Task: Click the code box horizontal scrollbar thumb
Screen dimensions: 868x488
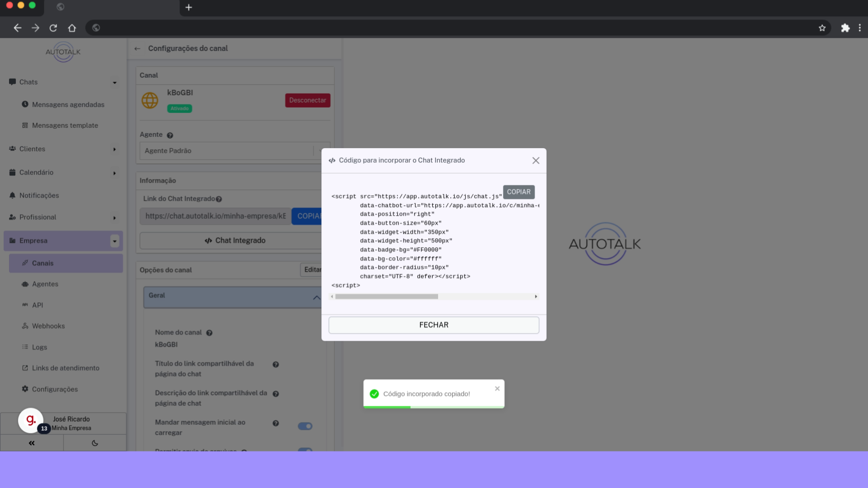Action: coord(387,296)
